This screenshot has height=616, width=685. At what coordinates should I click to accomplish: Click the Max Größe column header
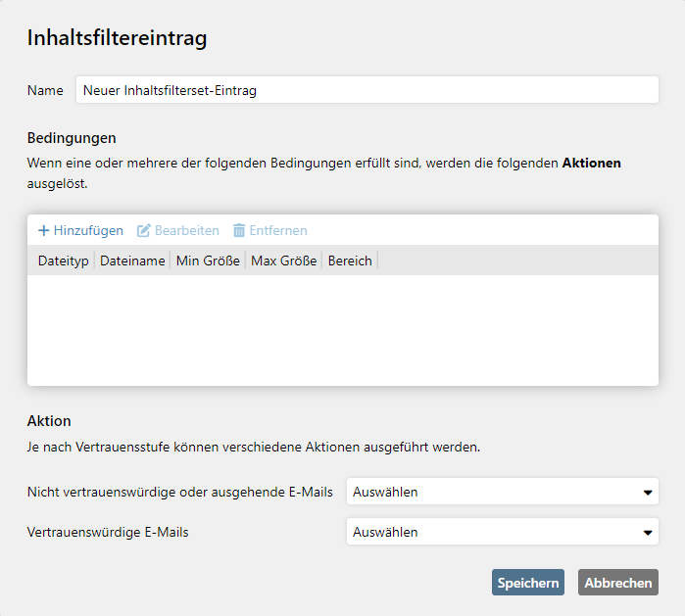(284, 261)
